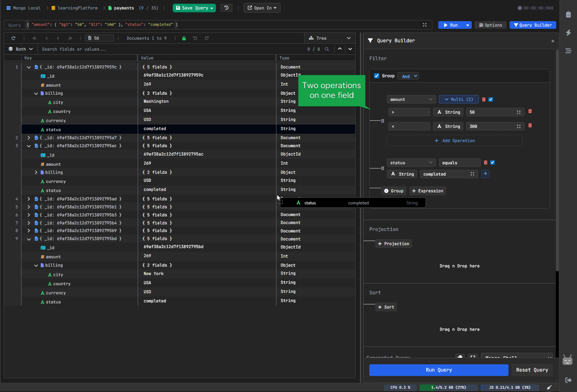Image resolution: width=577 pixels, height=392 pixels.
Task: Jump to next search match arrow
Action: 350,49
